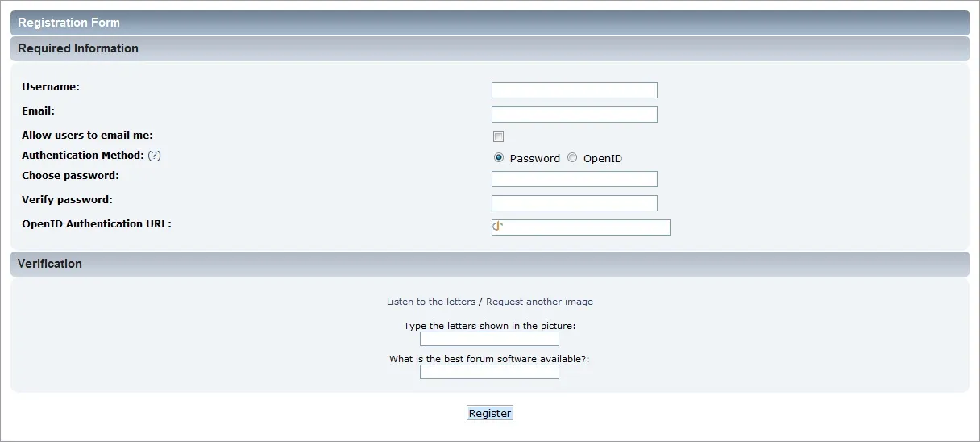Click the 'Verification' section header
Viewport: 980px width, 442px height.
coord(50,264)
